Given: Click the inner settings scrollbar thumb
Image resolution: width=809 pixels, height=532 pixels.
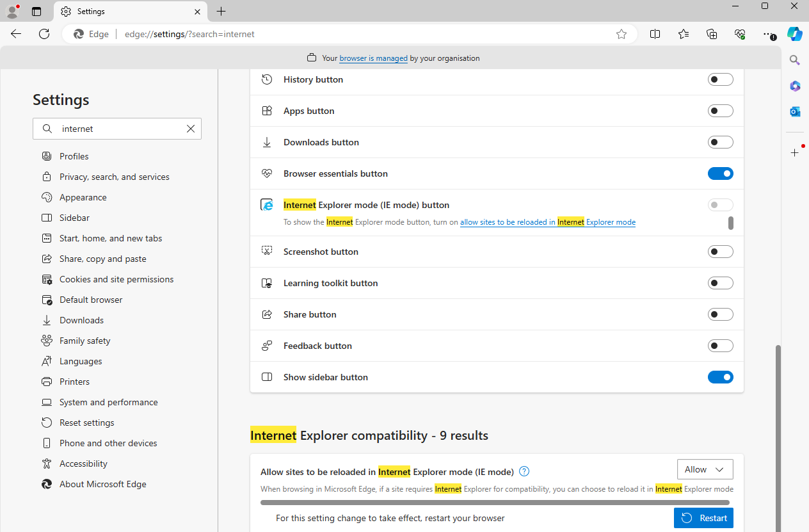Looking at the screenshot, I should click(x=731, y=223).
